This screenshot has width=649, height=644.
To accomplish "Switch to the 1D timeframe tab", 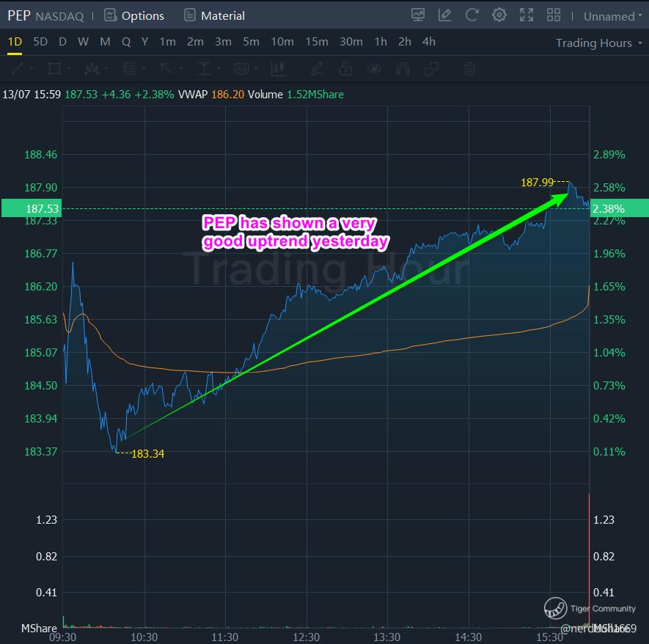I will [x=15, y=42].
